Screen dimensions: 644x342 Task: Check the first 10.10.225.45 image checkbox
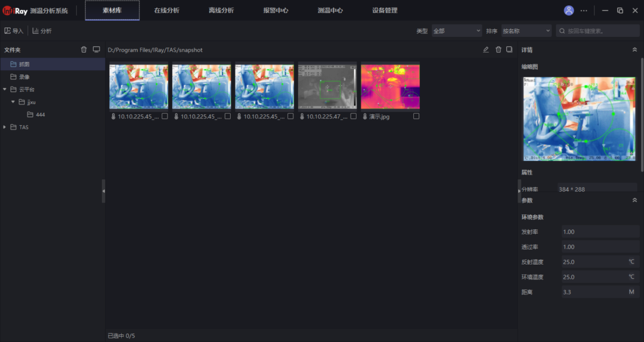[165, 117]
